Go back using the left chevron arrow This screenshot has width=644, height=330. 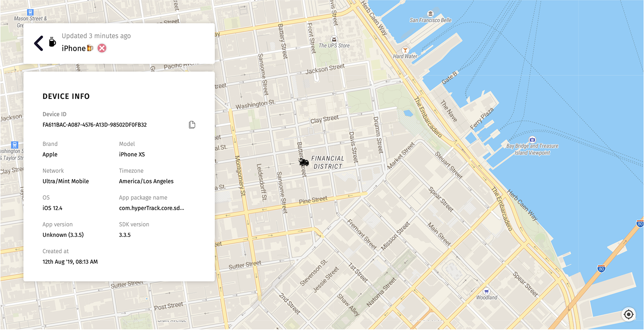(x=39, y=43)
